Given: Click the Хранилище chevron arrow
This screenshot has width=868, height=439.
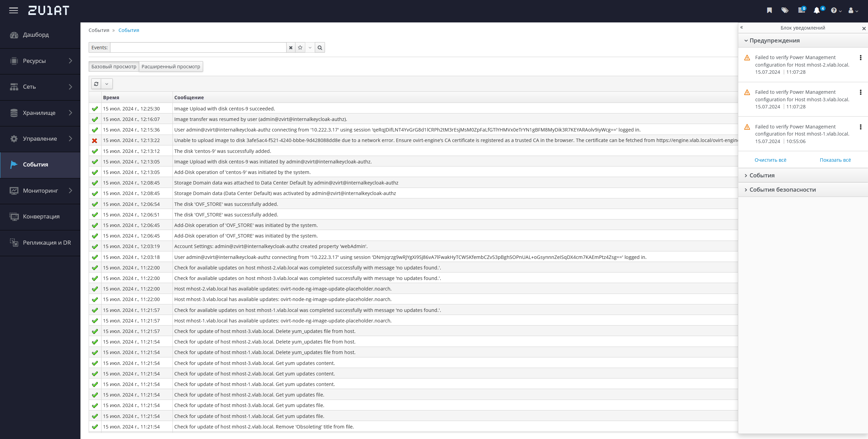Looking at the screenshot, I should [70, 113].
